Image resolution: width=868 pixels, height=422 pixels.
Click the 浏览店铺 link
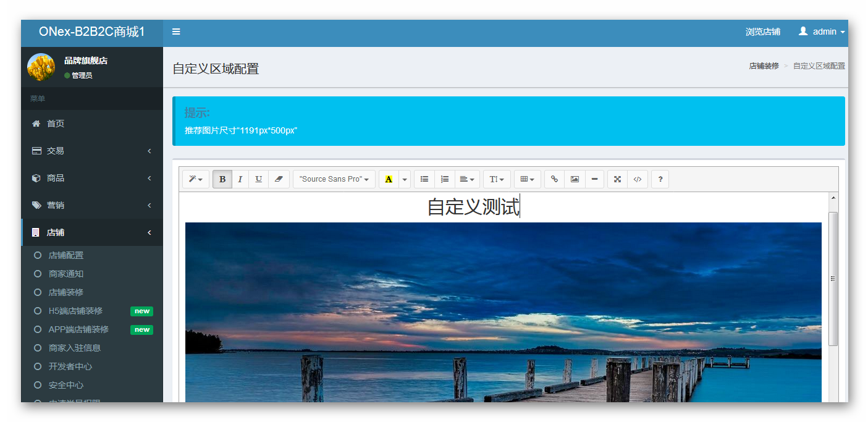pos(763,32)
